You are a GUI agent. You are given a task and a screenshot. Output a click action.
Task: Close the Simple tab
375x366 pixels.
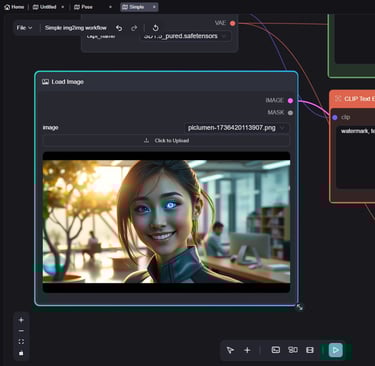pyautogui.click(x=154, y=7)
